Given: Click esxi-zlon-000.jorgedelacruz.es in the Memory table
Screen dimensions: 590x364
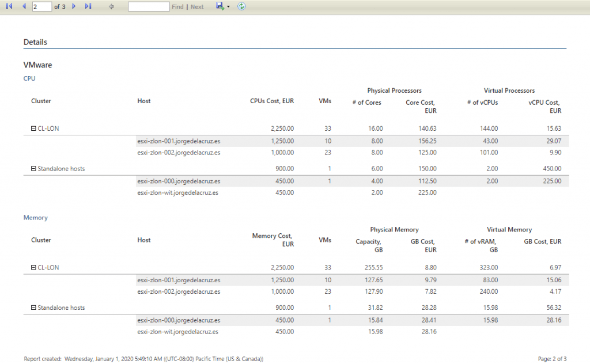Looking at the screenshot, I should [179, 320].
